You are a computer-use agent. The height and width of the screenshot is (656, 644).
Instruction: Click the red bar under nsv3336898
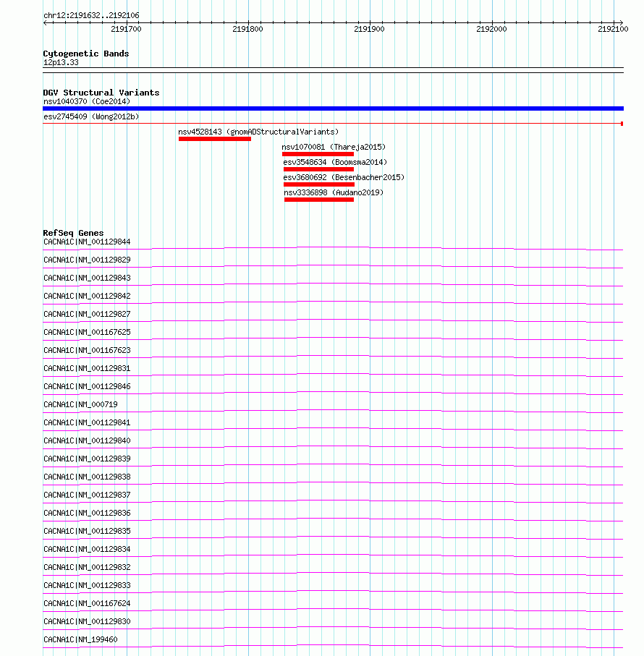coord(319,200)
